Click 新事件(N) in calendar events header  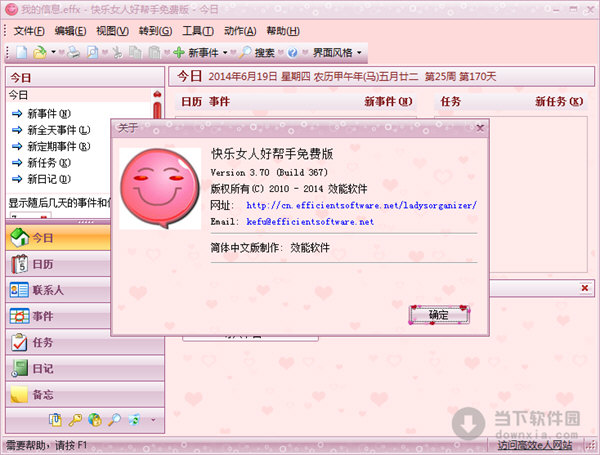(x=388, y=101)
